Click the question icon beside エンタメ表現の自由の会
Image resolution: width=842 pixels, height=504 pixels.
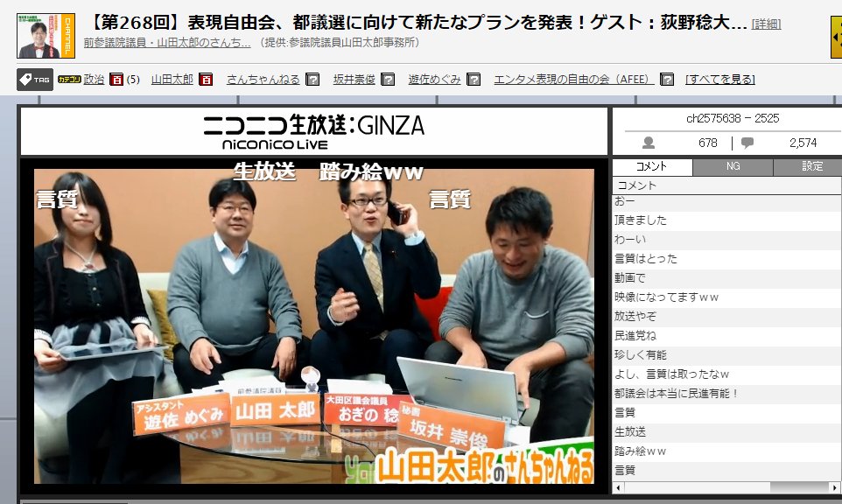pos(666,80)
